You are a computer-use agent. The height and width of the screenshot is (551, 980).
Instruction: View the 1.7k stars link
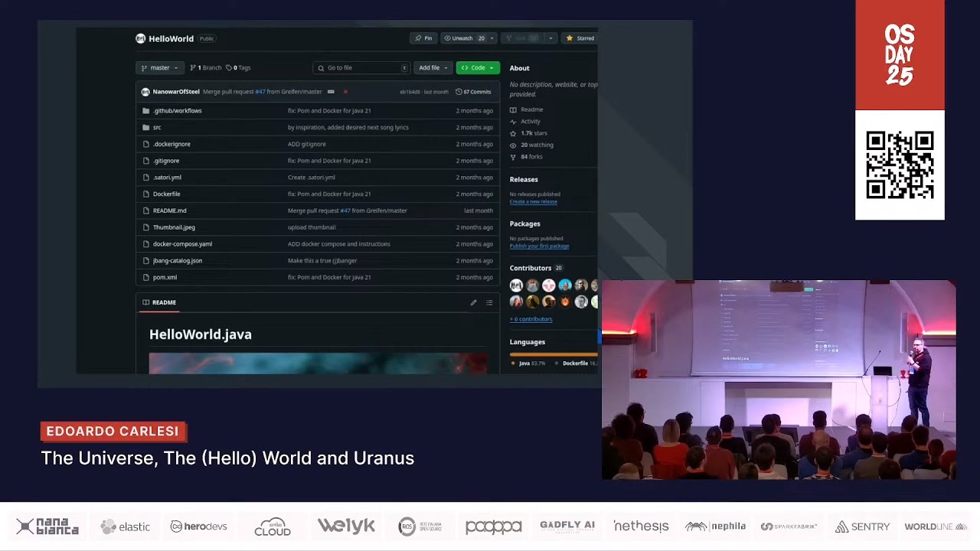tap(528, 133)
